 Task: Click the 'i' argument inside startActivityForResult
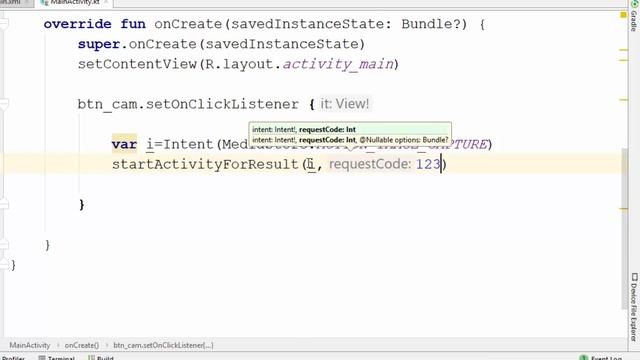[311, 164]
